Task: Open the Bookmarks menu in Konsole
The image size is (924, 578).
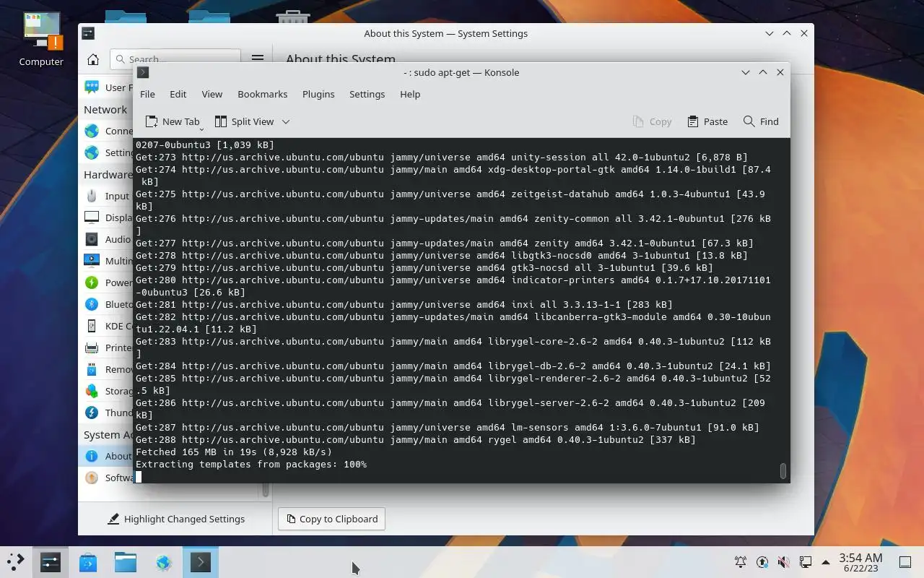Action: (x=263, y=94)
